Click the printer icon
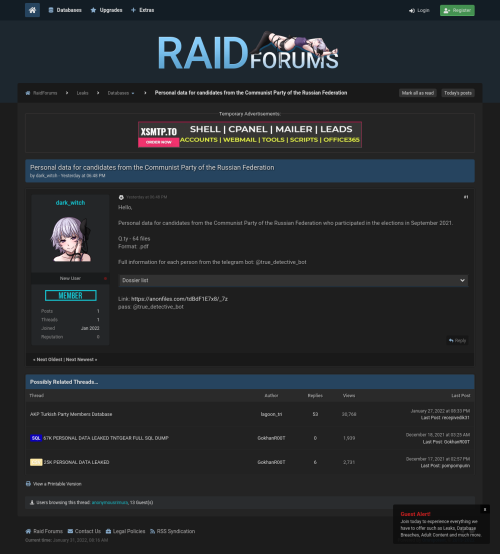This screenshot has width=500, height=554. click(x=28, y=484)
